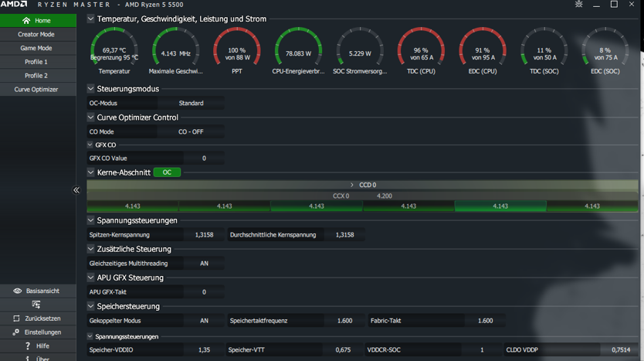Image resolution: width=644 pixels, height=361 pixels.
Task: Open the Home view
Action: [x=38, y=21]
